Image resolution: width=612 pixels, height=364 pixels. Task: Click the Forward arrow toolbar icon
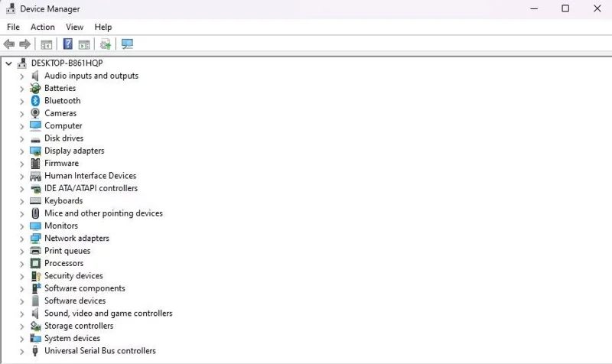(x=25, y=44)
